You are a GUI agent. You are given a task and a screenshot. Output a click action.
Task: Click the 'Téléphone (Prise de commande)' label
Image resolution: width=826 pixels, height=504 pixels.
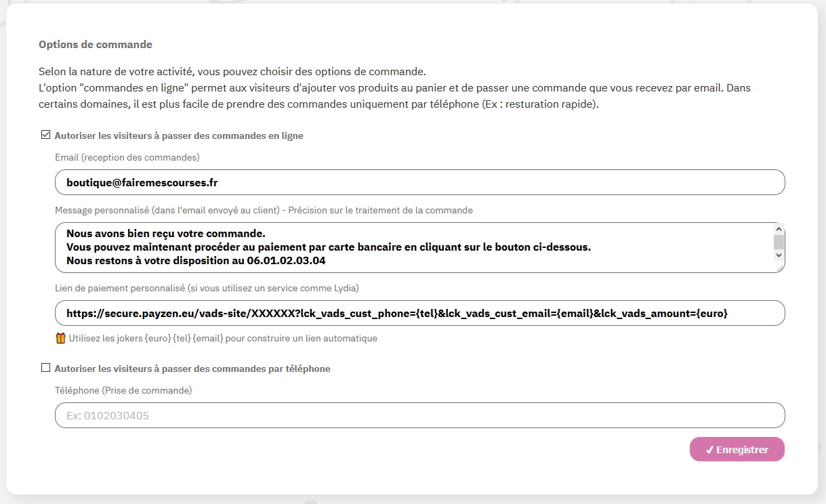pyautogui.click(x=123, y=390)
